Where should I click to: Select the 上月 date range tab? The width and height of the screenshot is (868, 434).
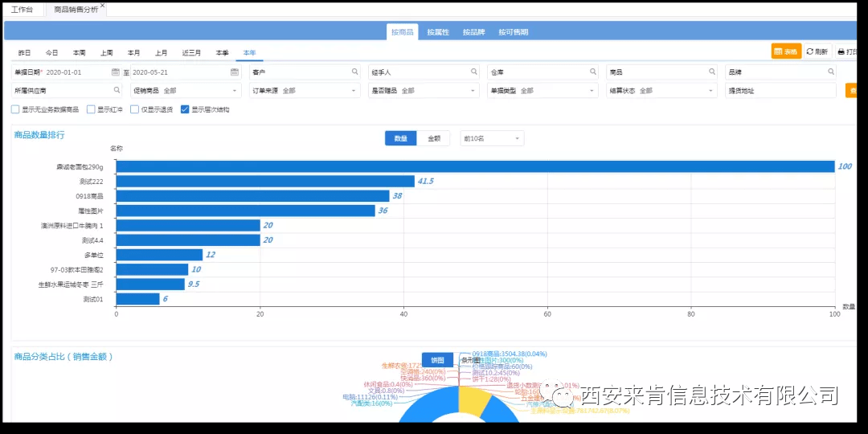coord(161,53)
